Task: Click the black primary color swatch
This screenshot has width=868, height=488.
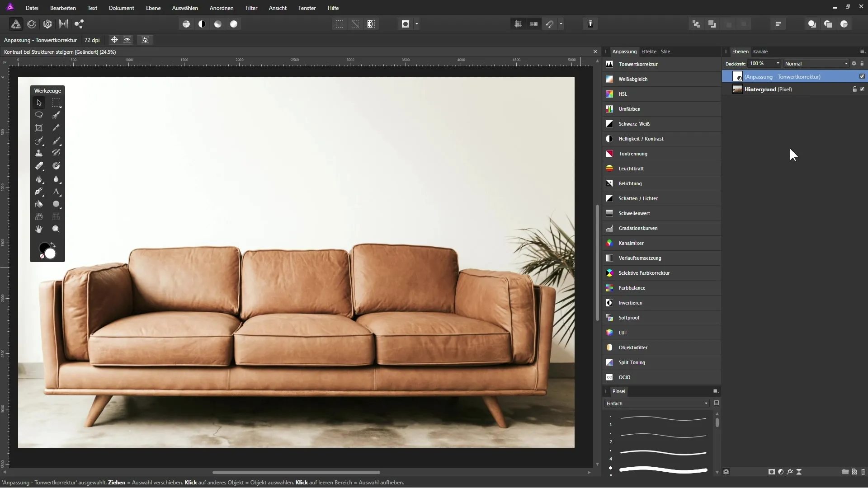Action: point(43,247)
